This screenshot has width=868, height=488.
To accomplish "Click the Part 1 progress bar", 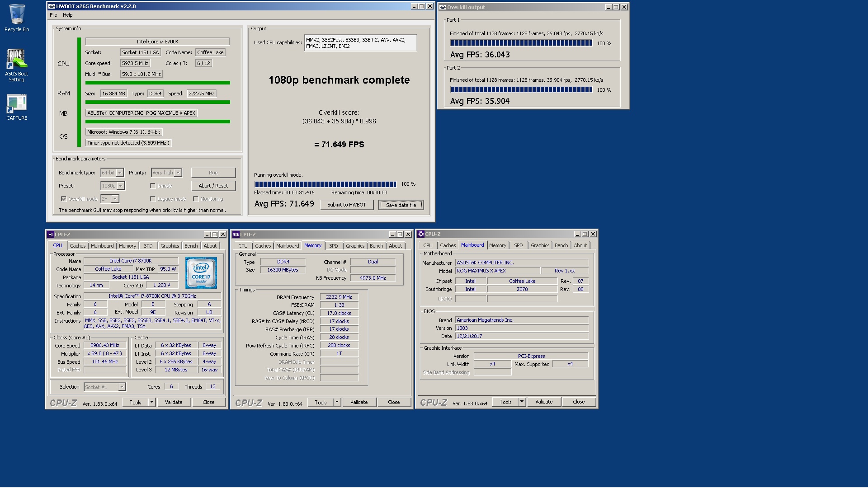I will (521, 43).
